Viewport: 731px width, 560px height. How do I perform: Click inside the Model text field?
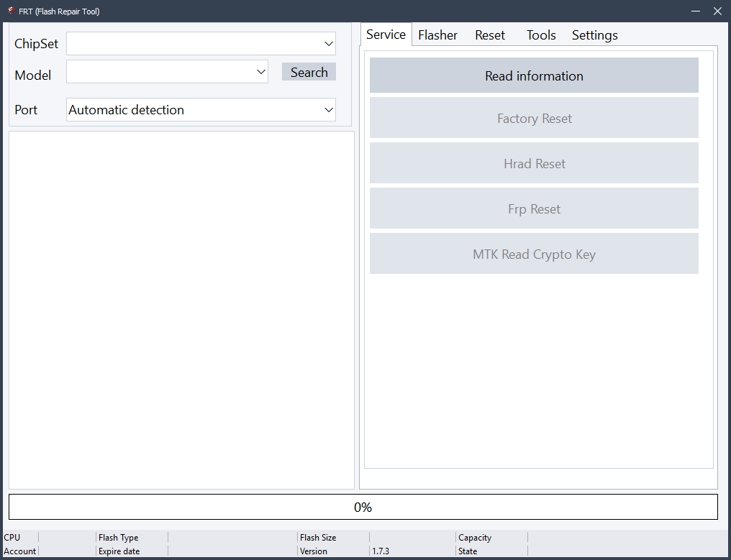click(158, 71)
